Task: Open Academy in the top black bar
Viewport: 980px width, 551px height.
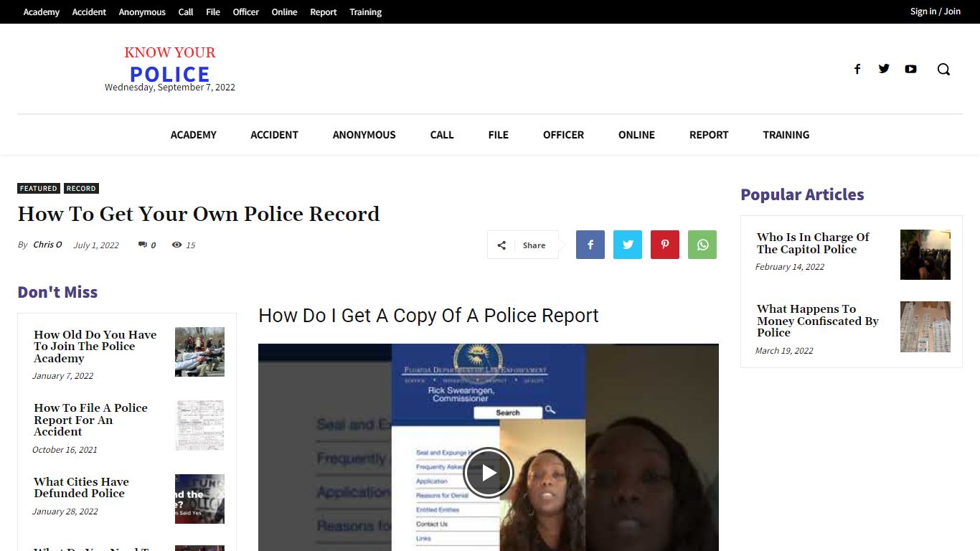Action: pyautogui.click(x=42, y=11)
